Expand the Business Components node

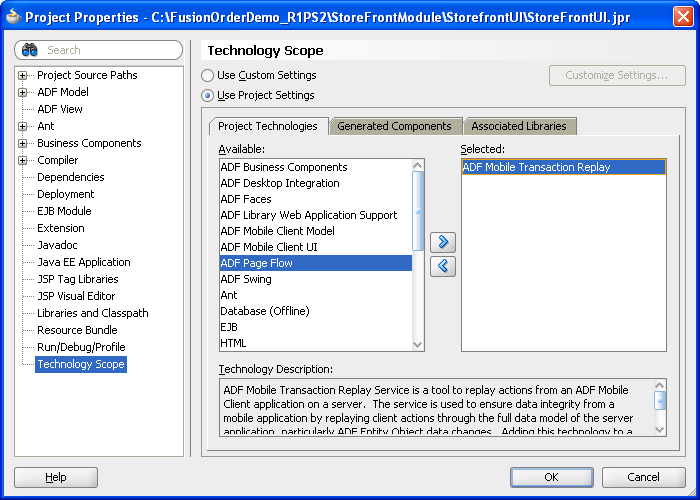[x=22, y=143]
